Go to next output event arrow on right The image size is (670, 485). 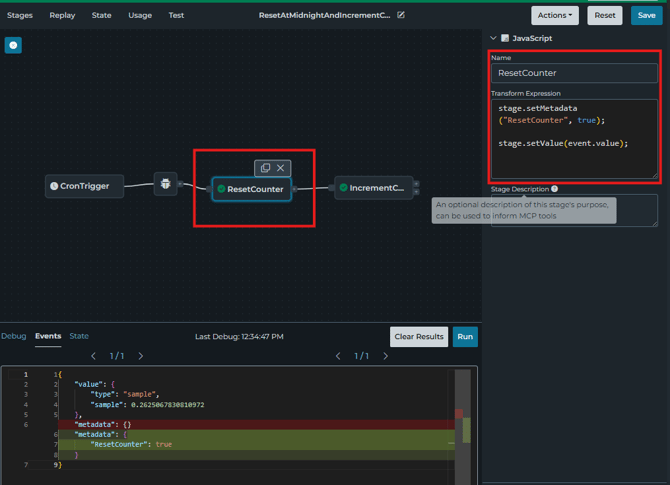pyautogui.click(x=385, y=356)
